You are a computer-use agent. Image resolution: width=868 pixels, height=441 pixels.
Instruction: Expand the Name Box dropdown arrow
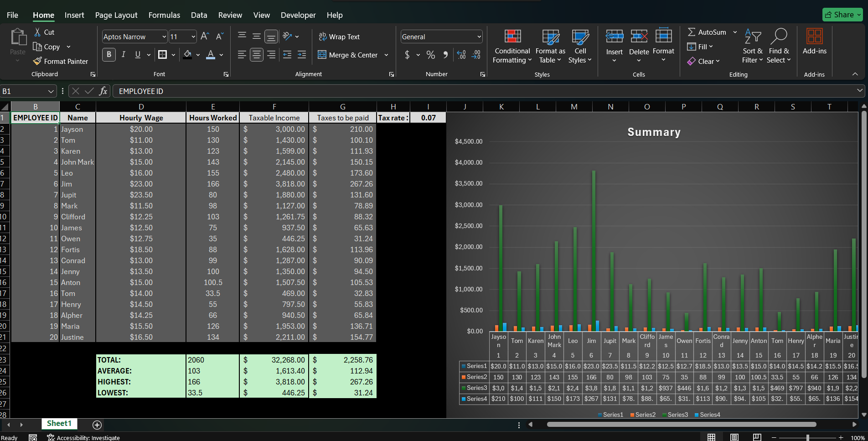click(x=51, y=91)
